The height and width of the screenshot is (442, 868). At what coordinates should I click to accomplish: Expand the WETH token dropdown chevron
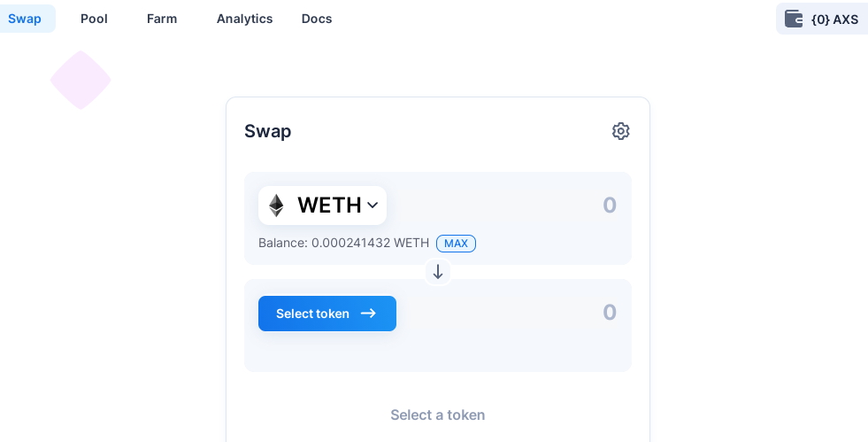[373, 205]
